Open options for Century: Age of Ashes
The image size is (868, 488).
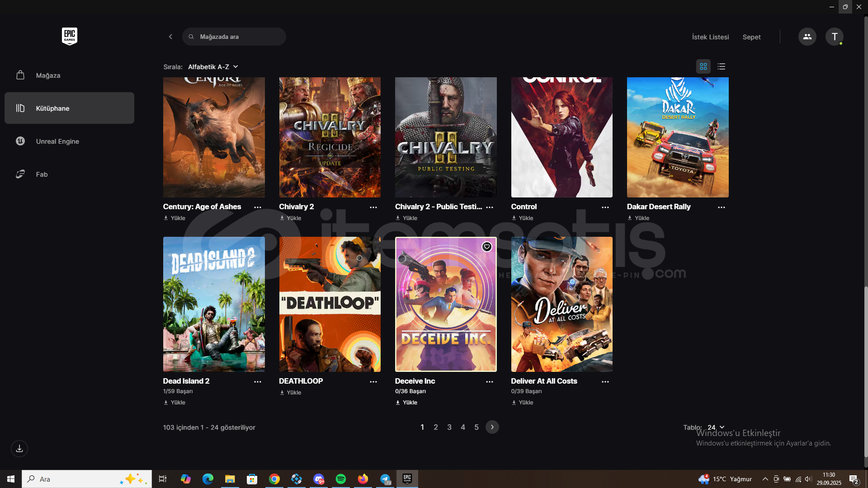[258, 207]
